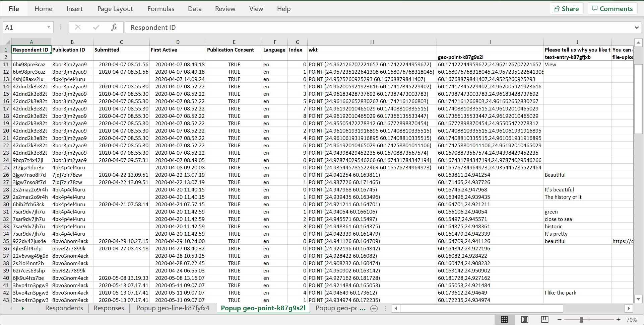Open the Responses sheet tab
Screen dimensions: 644x325
[109, 308]
